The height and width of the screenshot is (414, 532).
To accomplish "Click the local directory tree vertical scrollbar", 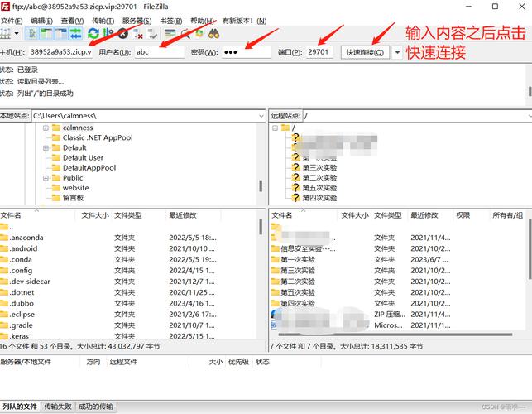I will tap(261, 185).
